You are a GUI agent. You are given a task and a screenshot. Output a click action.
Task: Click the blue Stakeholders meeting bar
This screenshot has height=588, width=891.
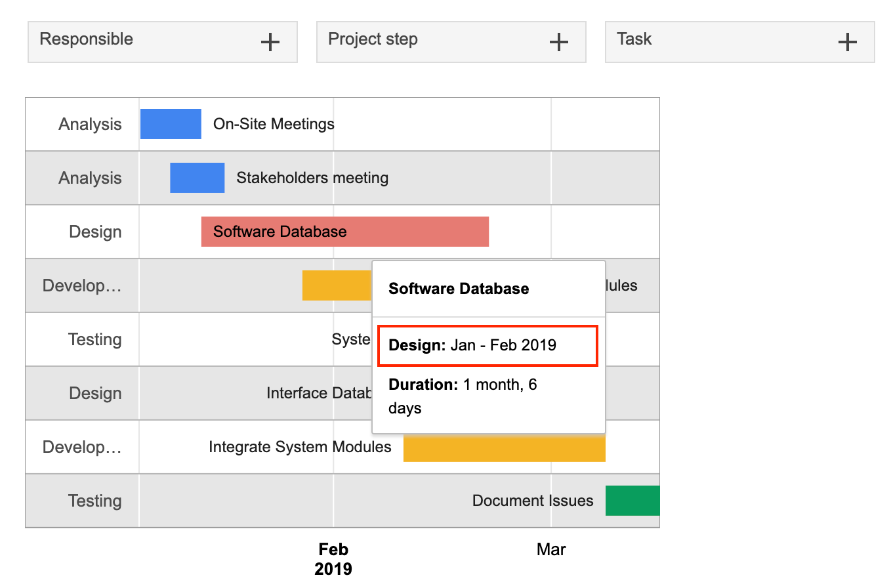197,178
